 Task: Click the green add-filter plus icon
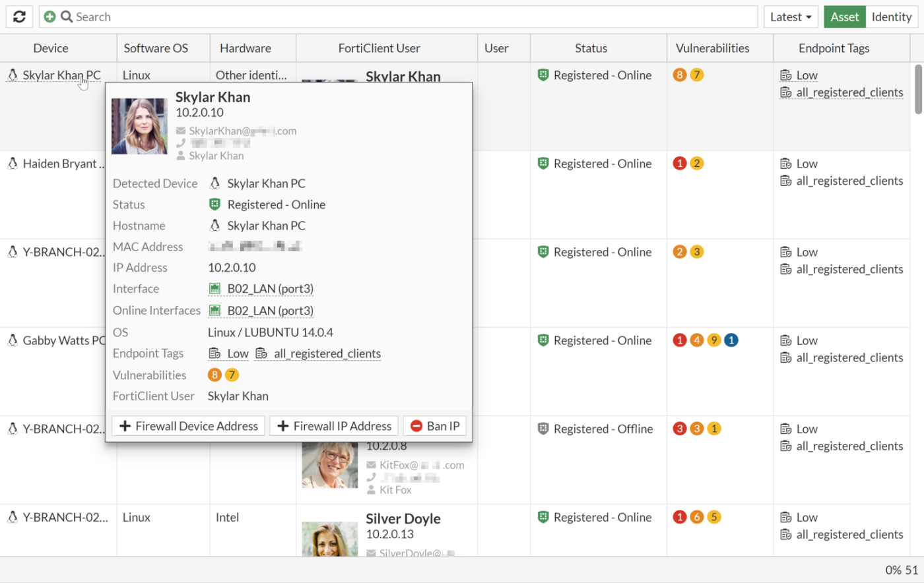(49, 17)
